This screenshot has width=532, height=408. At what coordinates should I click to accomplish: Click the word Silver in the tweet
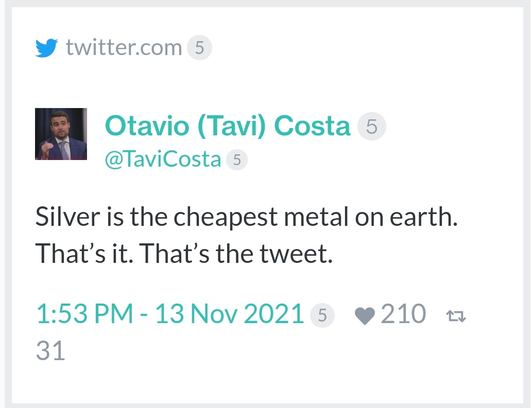[68, 217]
